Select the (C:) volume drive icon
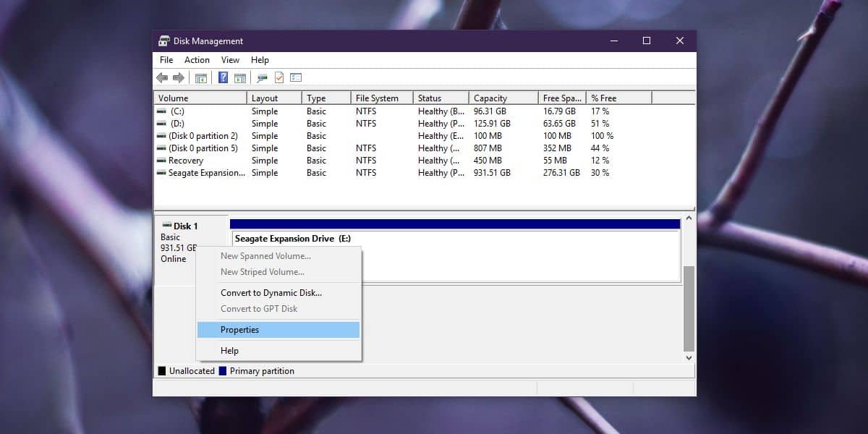The width and height of the screenshot is (868, 434). (x=161, y=111)
